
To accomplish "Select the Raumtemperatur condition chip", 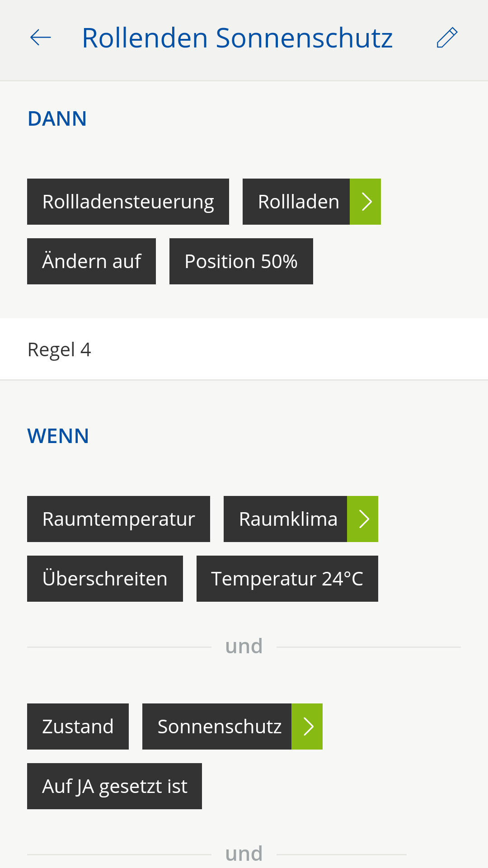I will (x=118, y=519).
